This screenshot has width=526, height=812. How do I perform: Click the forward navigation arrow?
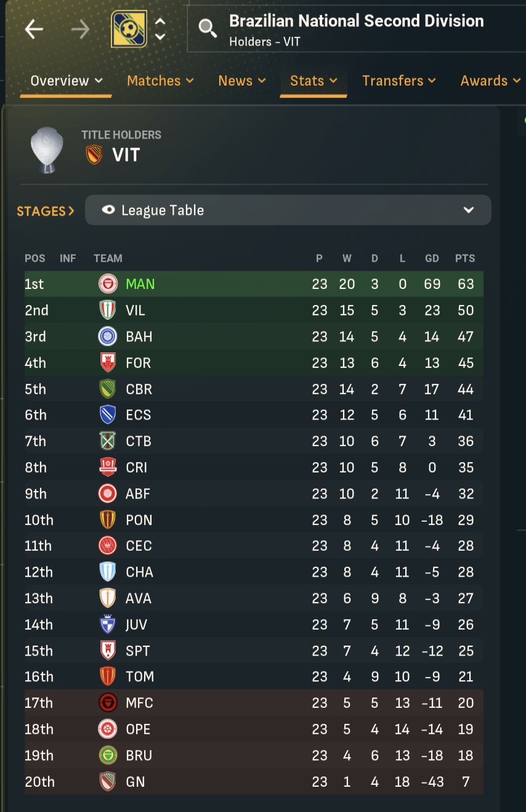[80, 29]
